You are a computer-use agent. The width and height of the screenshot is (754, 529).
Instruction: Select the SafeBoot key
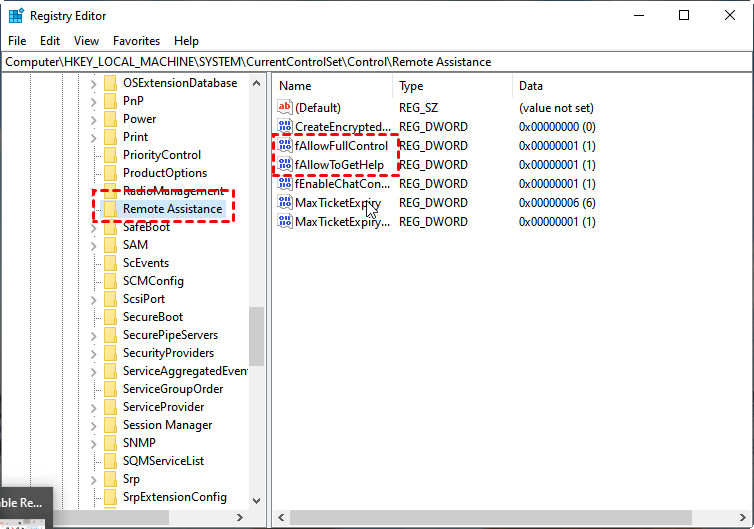tap(146, 227)
